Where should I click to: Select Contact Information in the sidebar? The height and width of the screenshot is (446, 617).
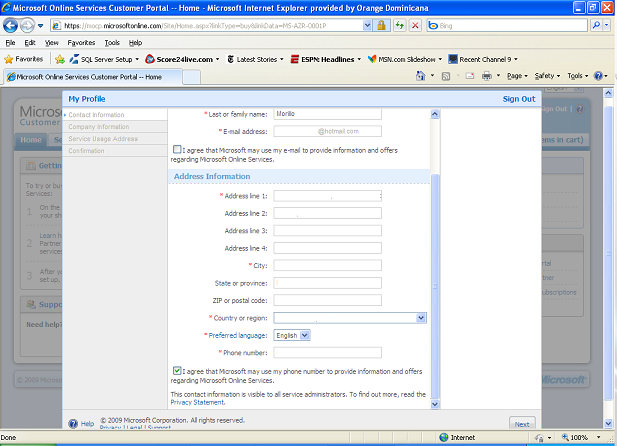pyautogui.click(x=96, y=115)
